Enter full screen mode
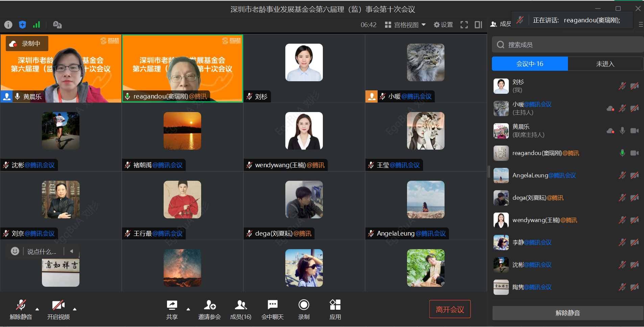Screen dimensions: 644x327 [x=464, y=25]
